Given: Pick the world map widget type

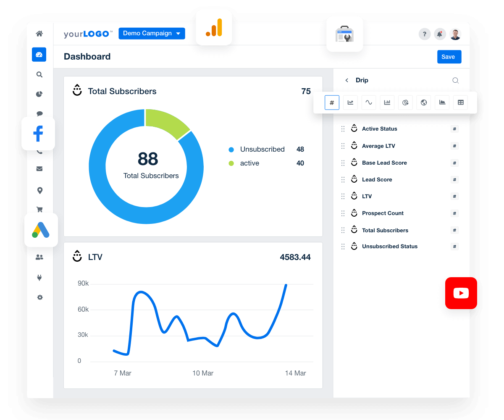Looking at the screenshot, I should pyautogui.click(x=423, y=102).
